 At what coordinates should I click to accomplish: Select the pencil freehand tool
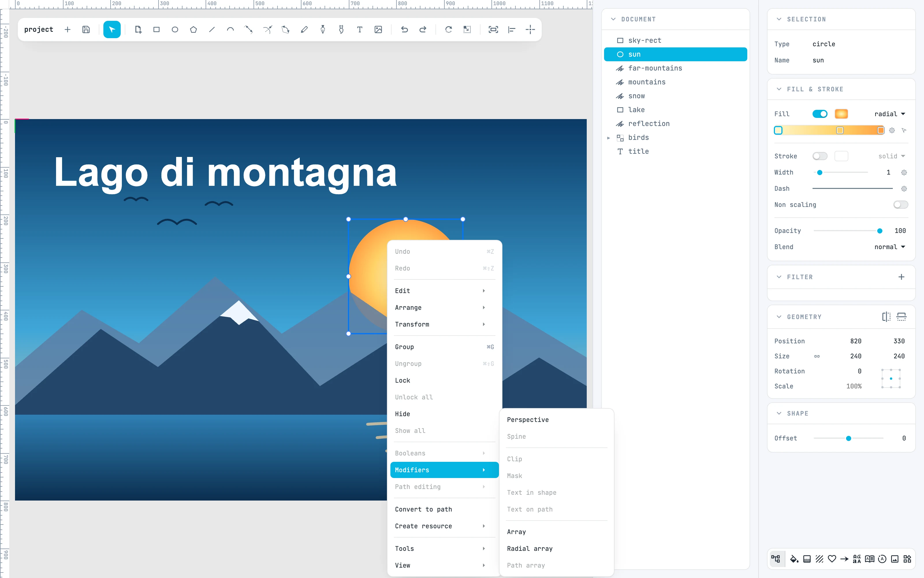pos(304,29)
